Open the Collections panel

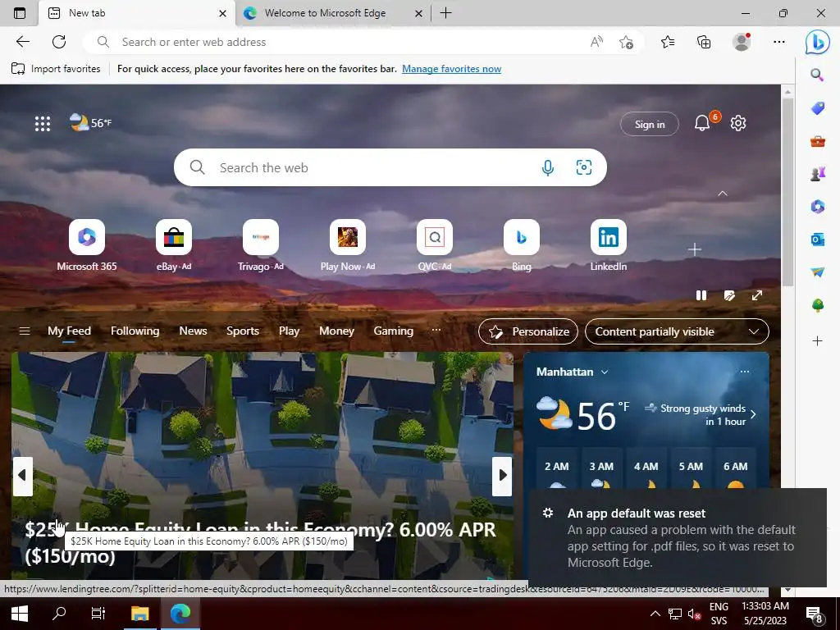(704, 42)
